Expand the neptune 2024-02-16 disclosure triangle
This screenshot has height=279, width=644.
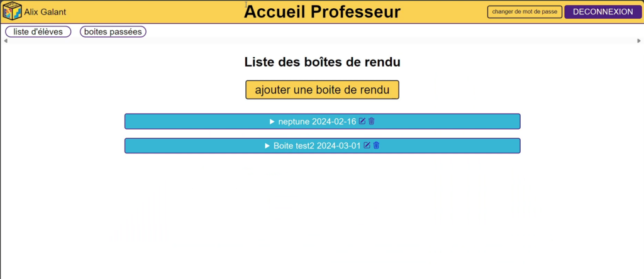(272, 121)
